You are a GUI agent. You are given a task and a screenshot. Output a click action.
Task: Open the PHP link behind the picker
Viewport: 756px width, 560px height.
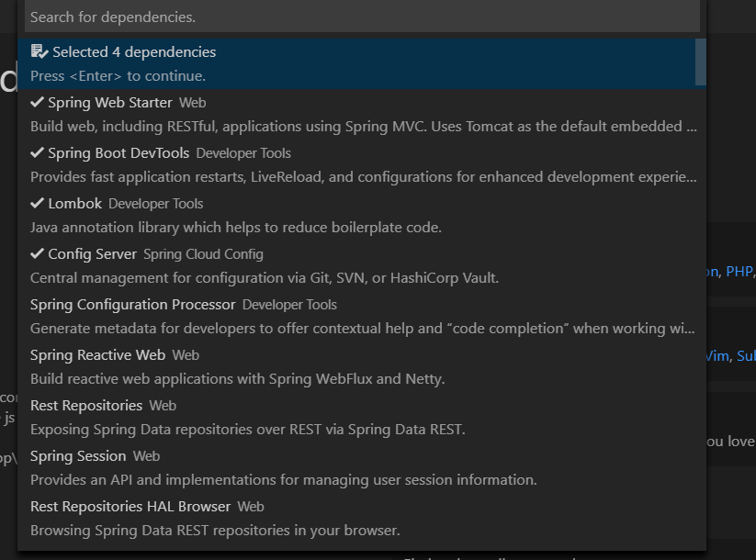[x=739, y=272]
